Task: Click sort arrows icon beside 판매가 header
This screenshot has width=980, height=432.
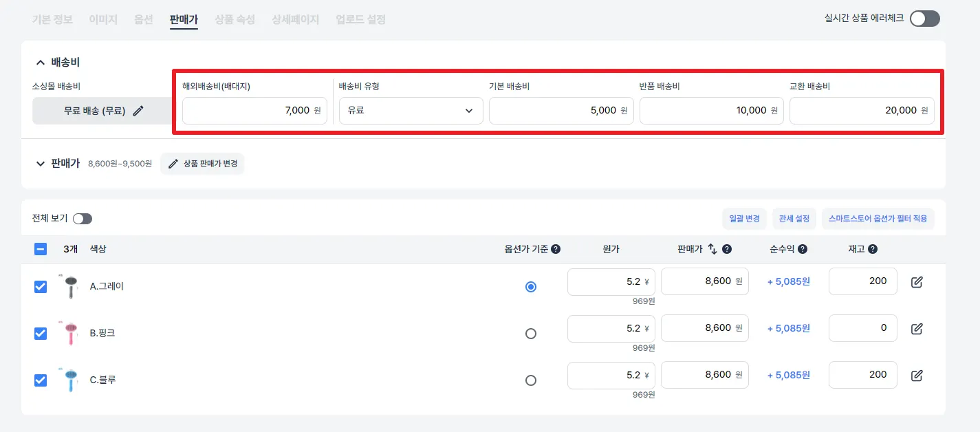Action: (x=712, y=249)
